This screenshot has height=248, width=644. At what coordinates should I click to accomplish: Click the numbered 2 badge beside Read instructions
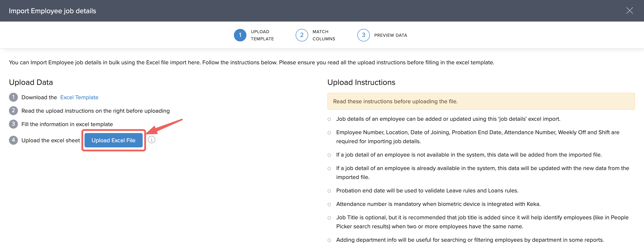coord(13,111)
